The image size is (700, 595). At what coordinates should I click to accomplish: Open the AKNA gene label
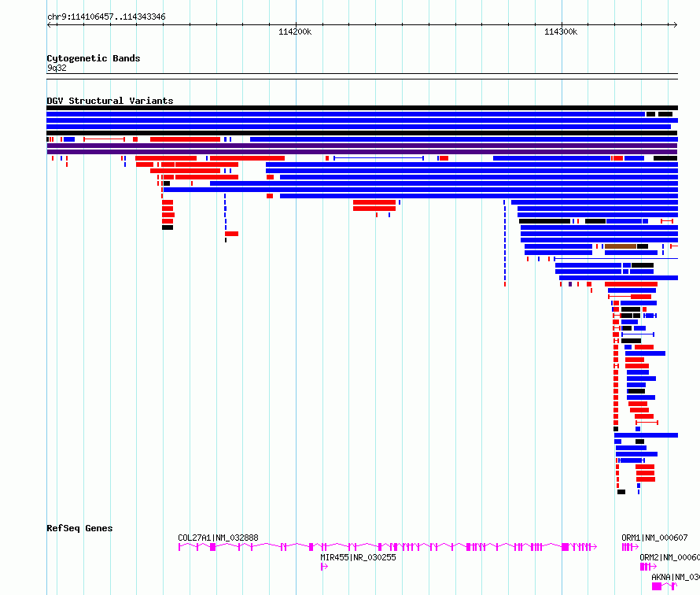tap(676, 577)
